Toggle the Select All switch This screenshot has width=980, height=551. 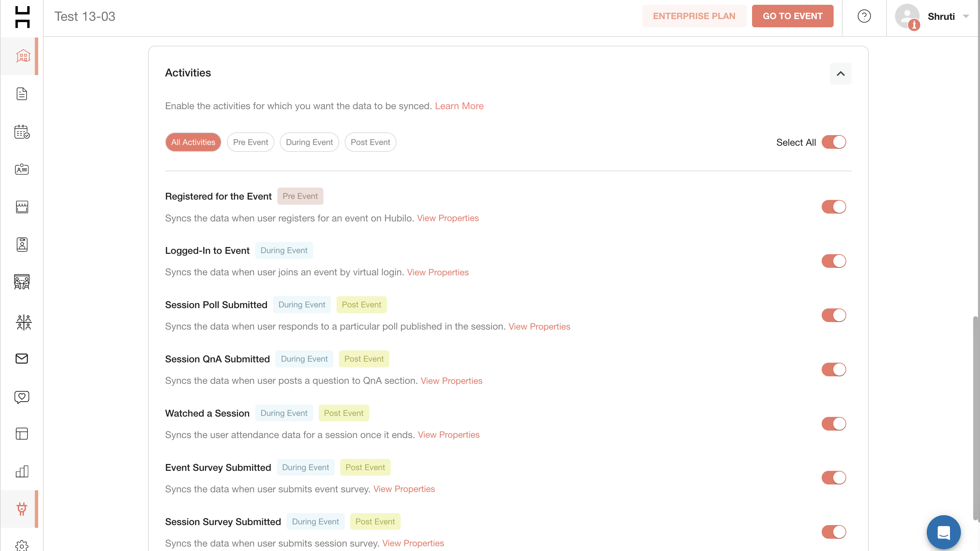834,142
